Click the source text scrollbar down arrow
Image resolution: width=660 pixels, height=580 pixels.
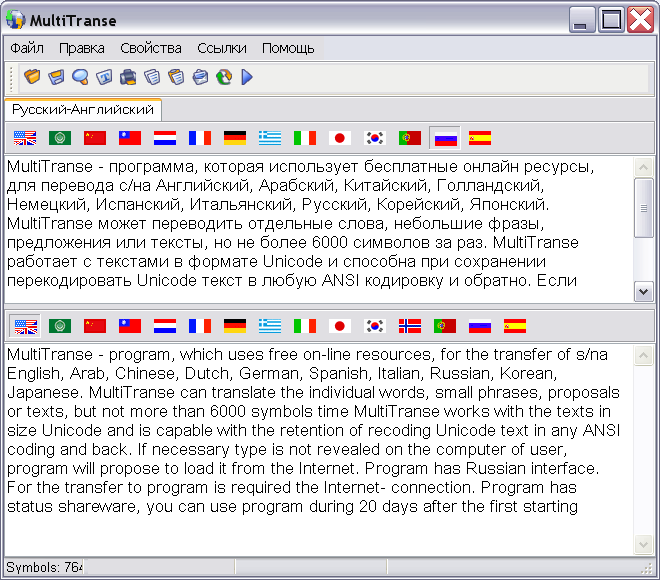(x=644, y=291)
